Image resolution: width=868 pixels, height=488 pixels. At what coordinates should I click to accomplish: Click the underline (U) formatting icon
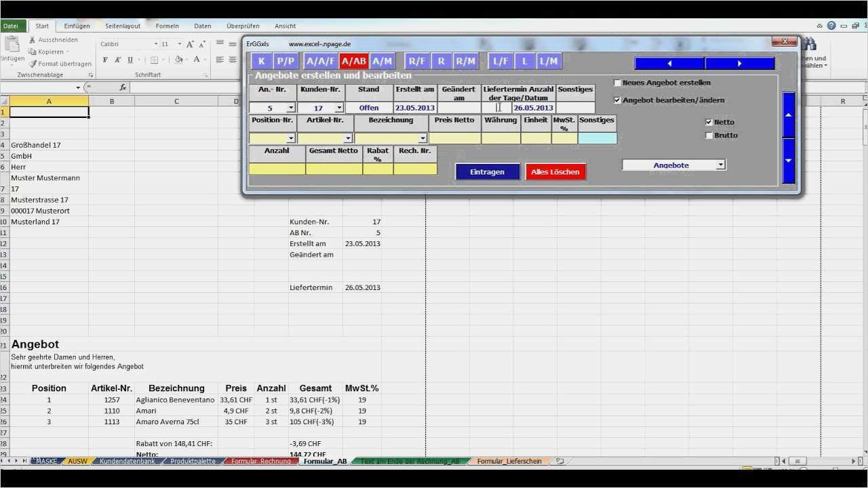tap(130, 60)
